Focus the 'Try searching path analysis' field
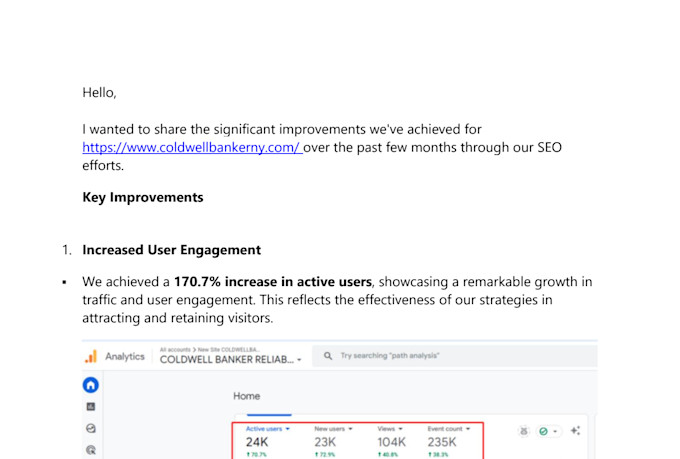 pyautogui.click(x=454, y=356)
